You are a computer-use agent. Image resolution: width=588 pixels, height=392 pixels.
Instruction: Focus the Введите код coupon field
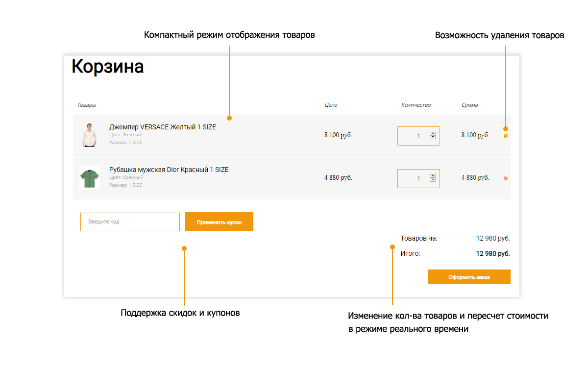[x=130, y=222]
